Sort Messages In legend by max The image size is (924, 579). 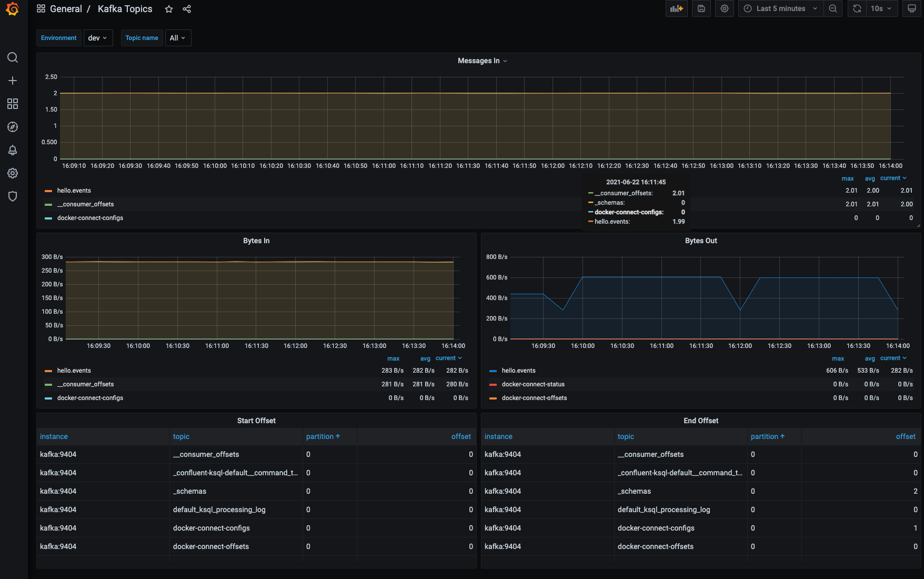click(848, 178)
